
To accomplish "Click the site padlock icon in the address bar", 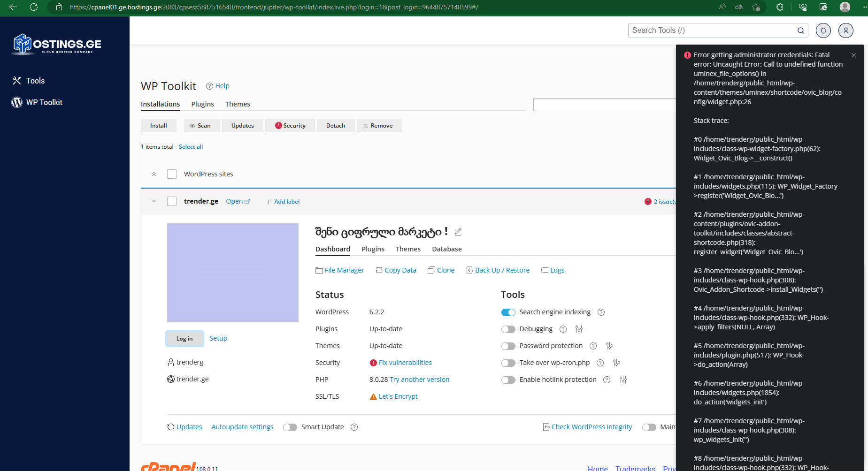I will coord(59,7).
